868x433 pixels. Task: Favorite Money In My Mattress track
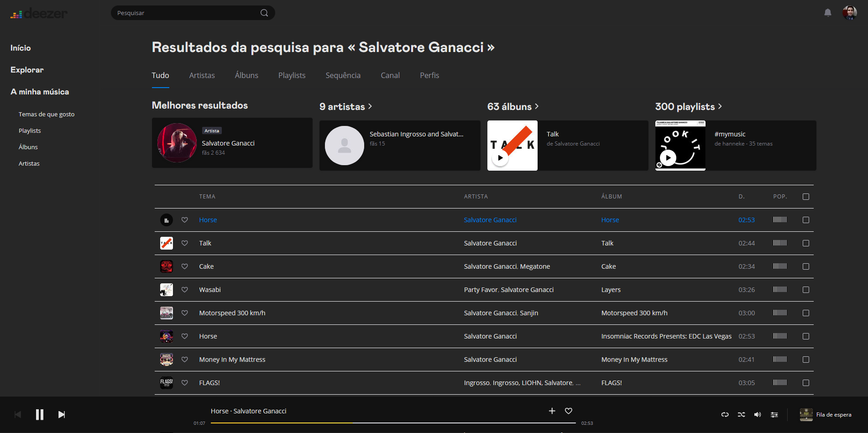pyautogui.click(x=185, y=360)
